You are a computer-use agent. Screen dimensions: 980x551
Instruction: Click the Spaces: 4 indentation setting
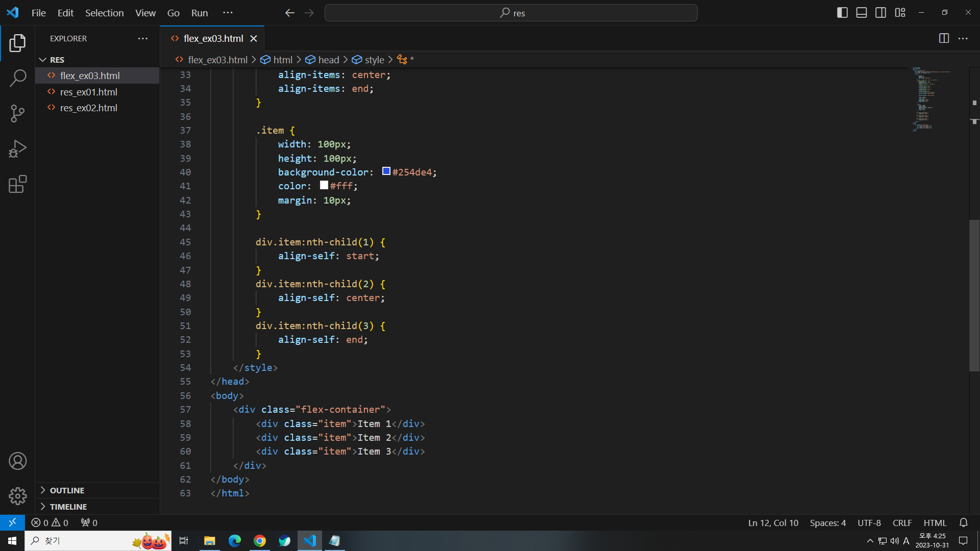827,523
